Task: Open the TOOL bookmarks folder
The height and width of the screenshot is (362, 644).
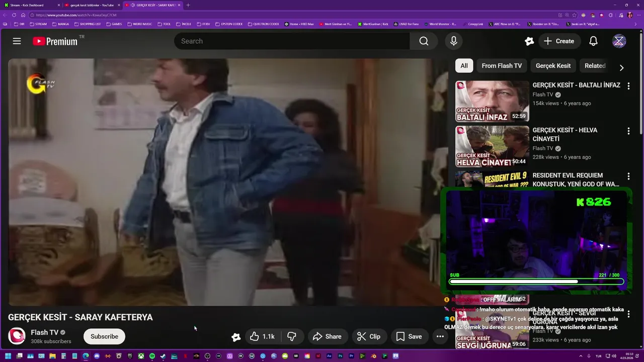Action: pyautogui.click(x=165, y=24)
